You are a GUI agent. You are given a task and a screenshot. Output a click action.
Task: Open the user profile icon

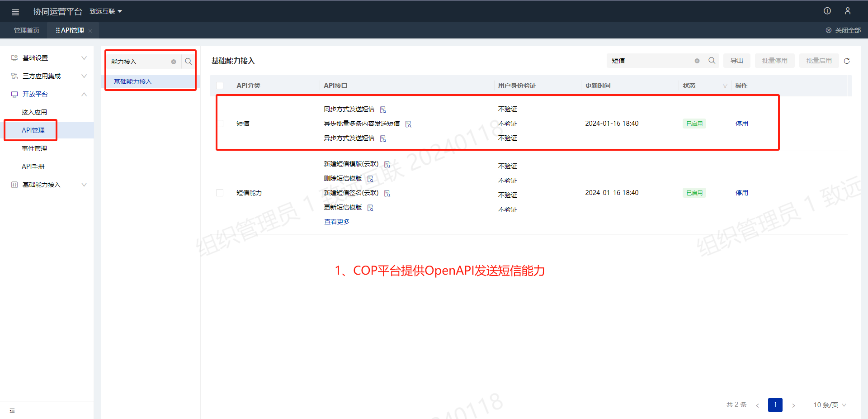click(x=848, y=11)
